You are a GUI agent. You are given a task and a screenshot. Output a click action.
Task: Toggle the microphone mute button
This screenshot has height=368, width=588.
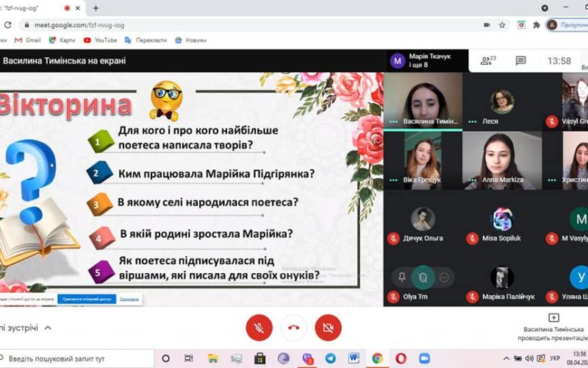pyautogui.click(x=259, y=327)
